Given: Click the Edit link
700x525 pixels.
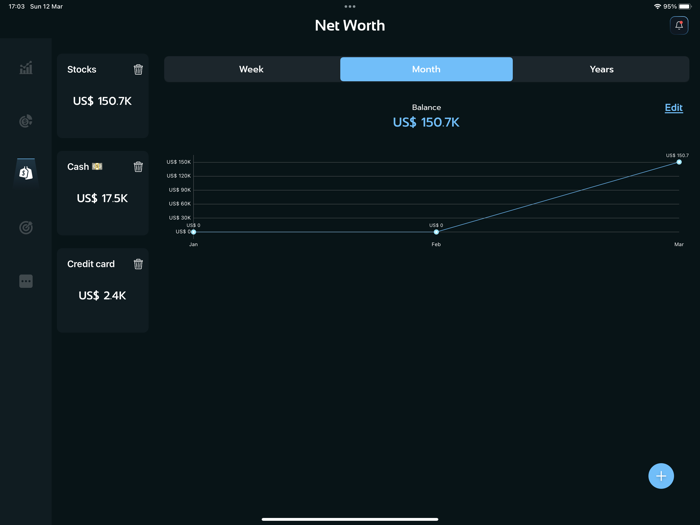Looking at the screenshot, I should pyautogui.click(x=674, y=108).
